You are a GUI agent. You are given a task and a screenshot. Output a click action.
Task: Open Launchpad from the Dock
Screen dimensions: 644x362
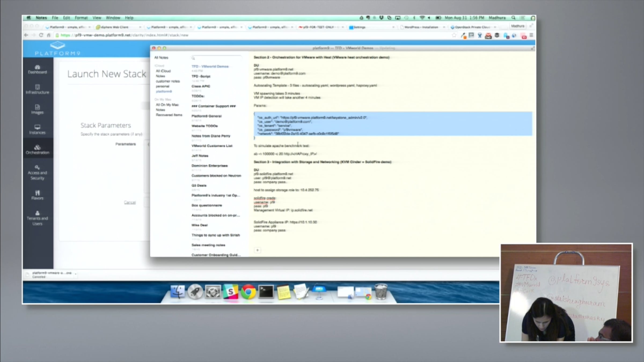coord(195,292)
